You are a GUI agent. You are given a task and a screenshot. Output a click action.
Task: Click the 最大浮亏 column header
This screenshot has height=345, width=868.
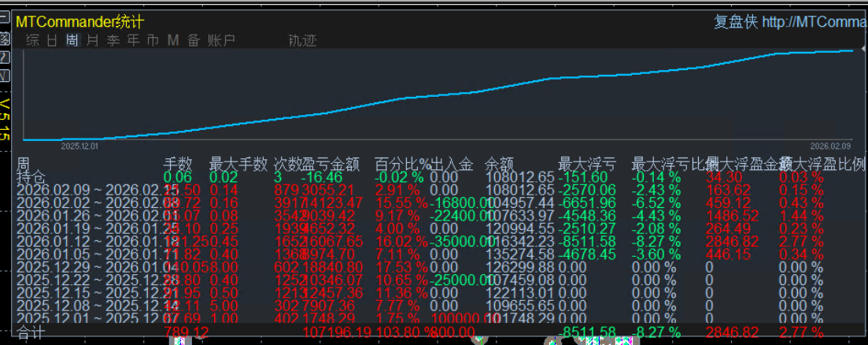point(587,164)
